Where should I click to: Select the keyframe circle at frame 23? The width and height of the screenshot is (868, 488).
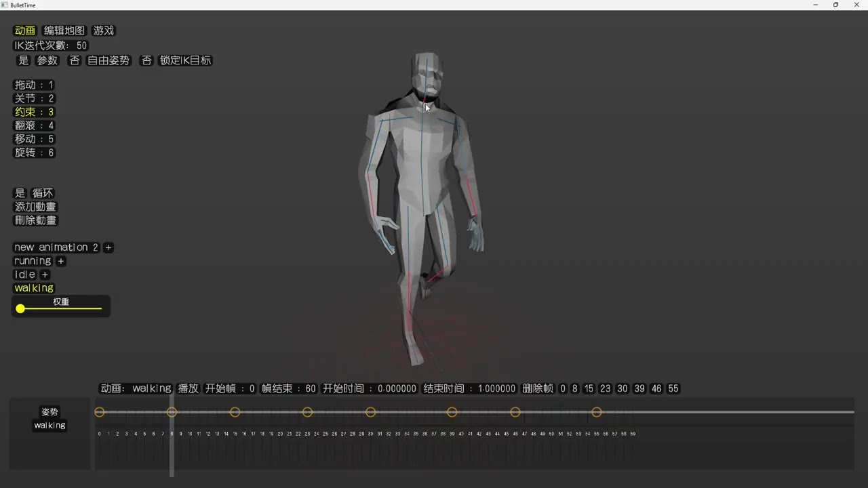(307, 412)
